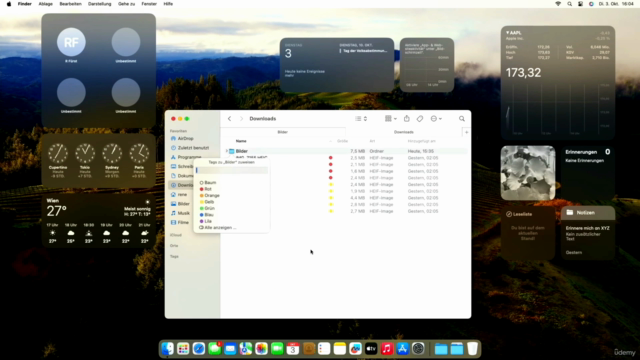The height and width of the screenshot is (360, 640).
Task: Open the list view switcher dropdown
Action: (361, 118)
